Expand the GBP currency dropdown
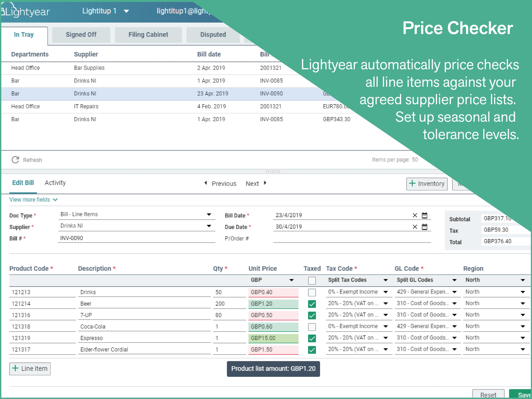 291,280
